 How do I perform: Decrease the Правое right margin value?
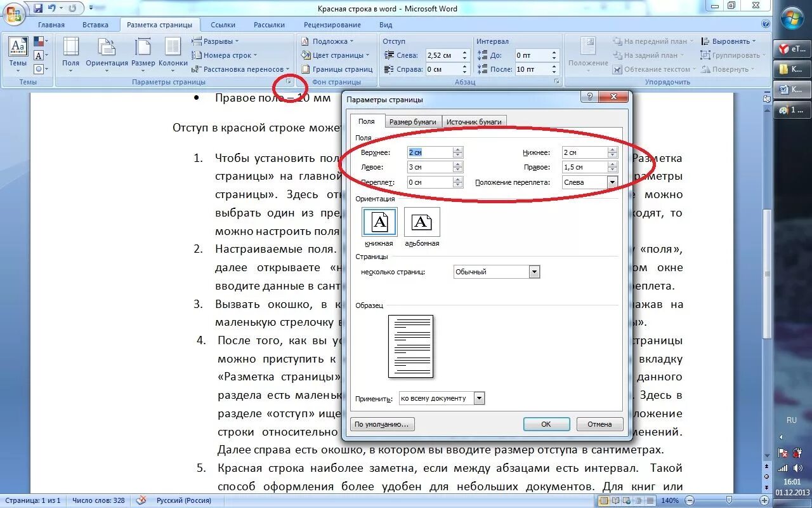[x=612, y=170]
